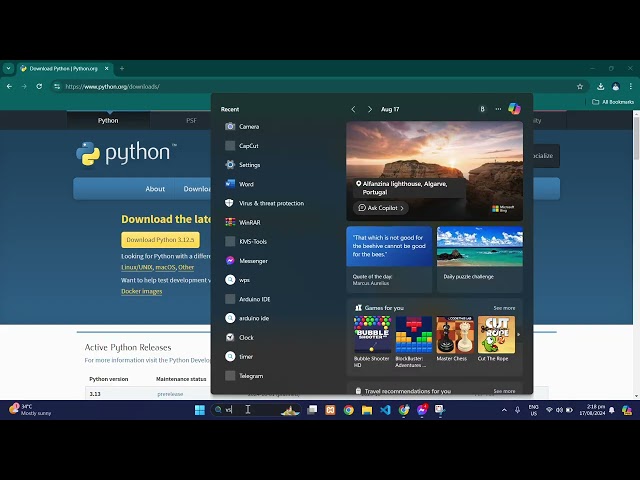This screenshot has height=480, width=640.
Task: Click Download Python 3.12.5 button
Action: 160,240
